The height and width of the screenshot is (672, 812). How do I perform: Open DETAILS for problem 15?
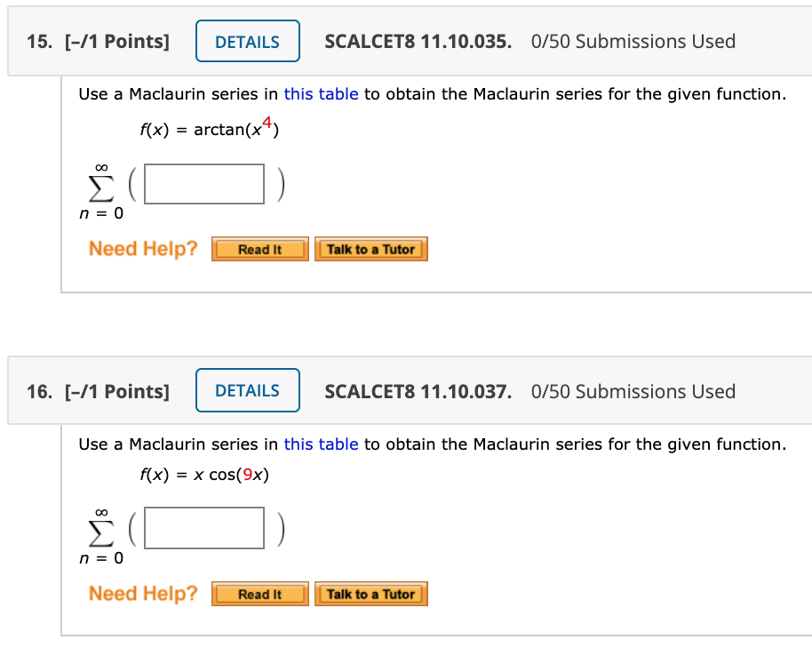[x=247, y=40]
